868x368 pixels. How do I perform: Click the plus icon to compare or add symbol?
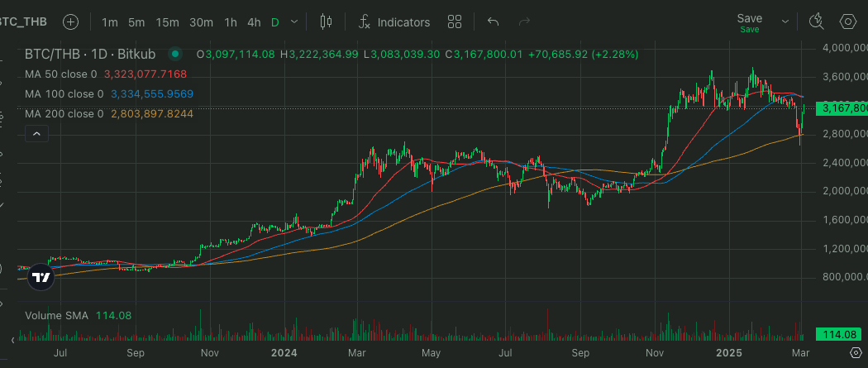point(70,22)
